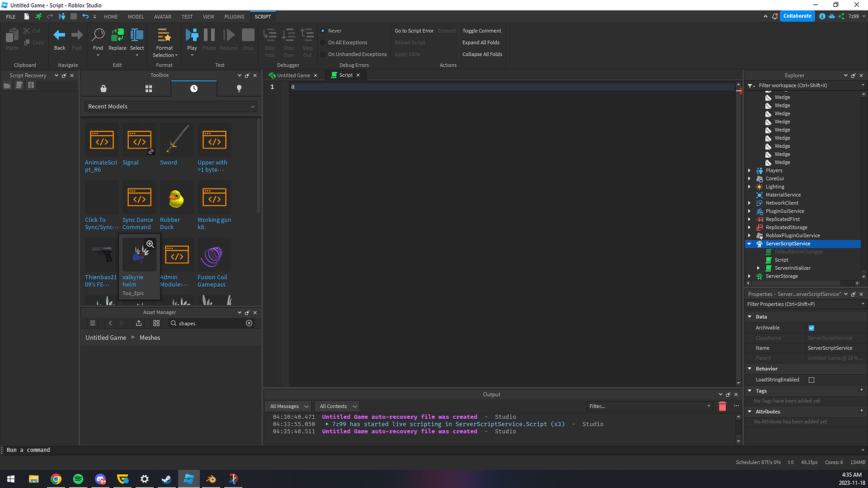The image size is (868, 488).
Task: Clear the Asset Manager search text
Action: coord(249,323)
